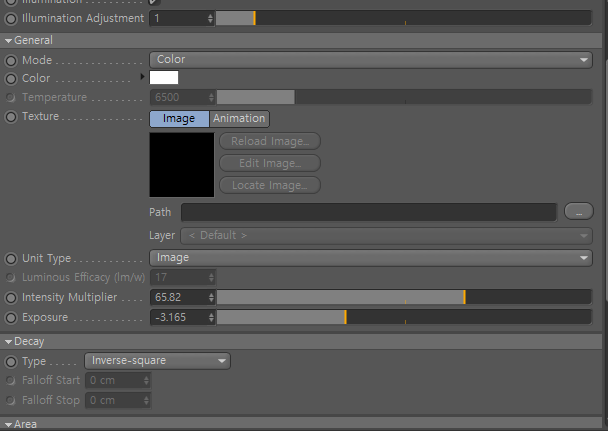Click the empty Path input field

coord(369,212)
